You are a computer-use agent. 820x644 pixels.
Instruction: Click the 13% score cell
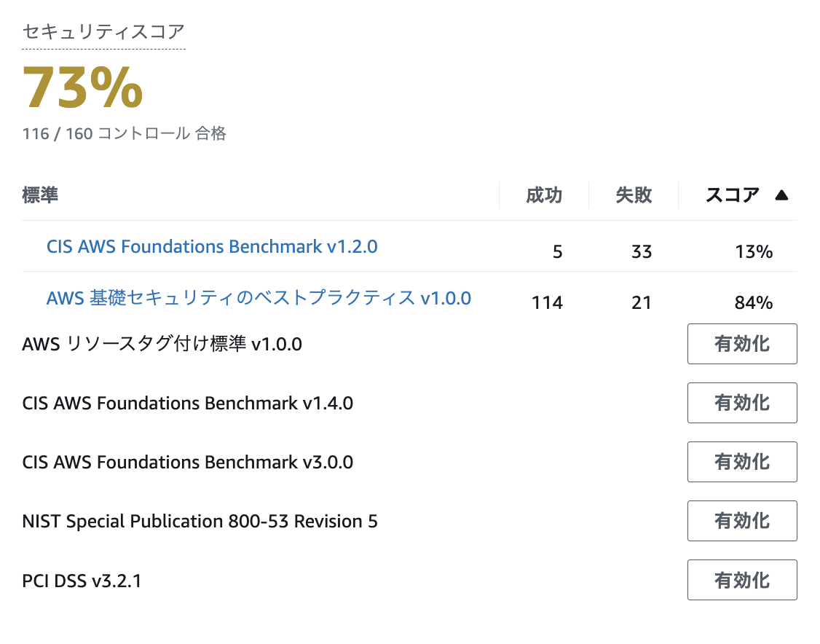754,251
